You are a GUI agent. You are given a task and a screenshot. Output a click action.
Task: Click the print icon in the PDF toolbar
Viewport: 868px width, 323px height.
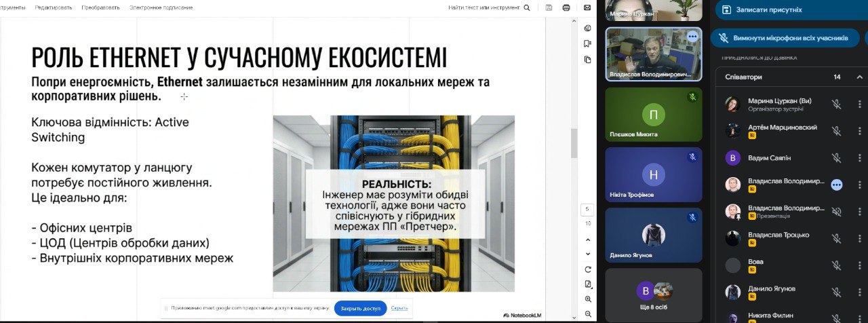click(566, 7)
